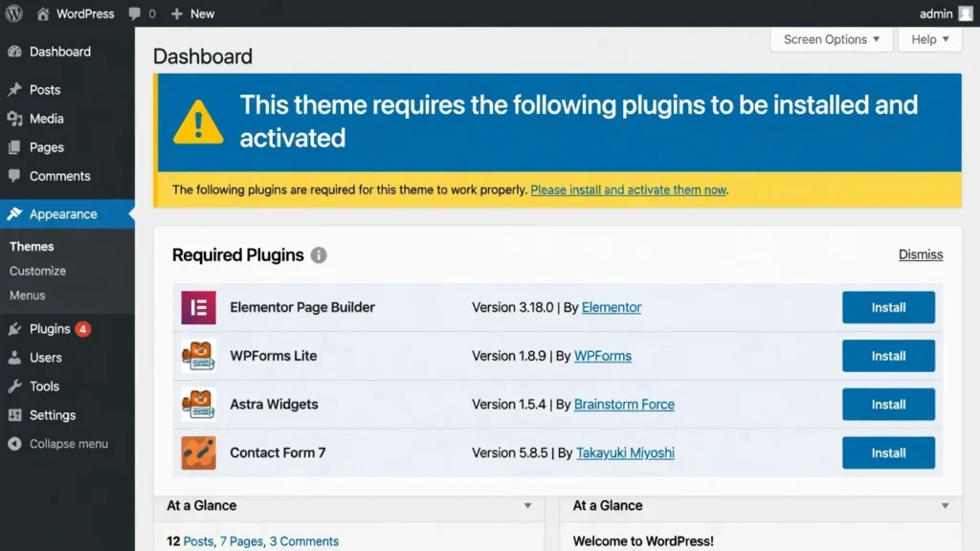Open the WPForms author link
Viewport: 980px width, 551px height.
point(603,356)
